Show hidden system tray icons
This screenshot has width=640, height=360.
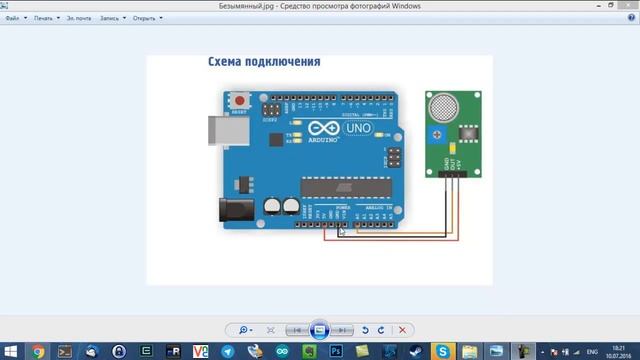point(542,352)
